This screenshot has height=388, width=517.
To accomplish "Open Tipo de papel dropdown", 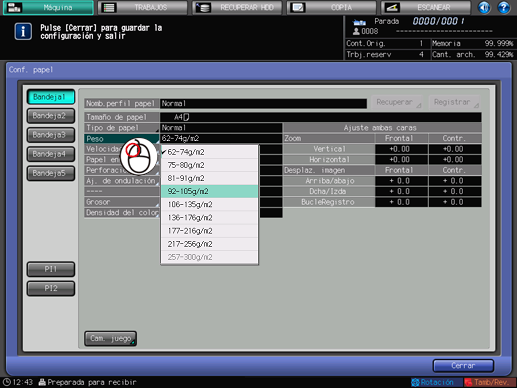I will pyautogui.click(x=122, y=128).
